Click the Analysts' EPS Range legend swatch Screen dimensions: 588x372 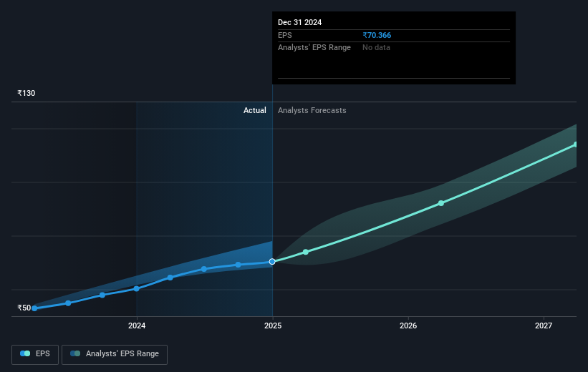pos(75,353)
